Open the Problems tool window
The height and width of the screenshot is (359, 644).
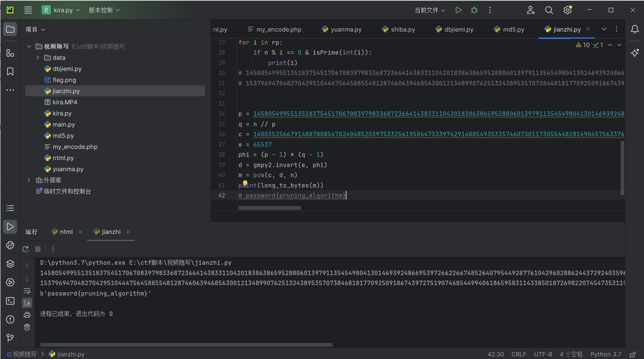click(10, 319)
